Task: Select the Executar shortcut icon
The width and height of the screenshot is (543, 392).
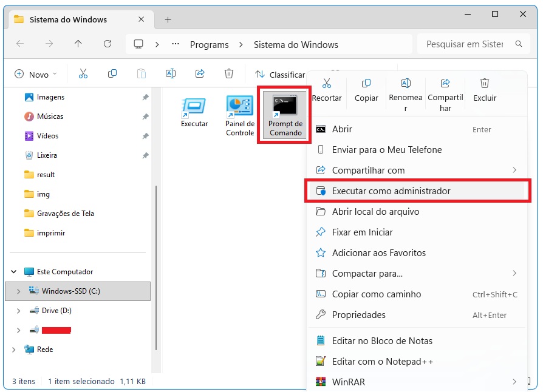Action: 194,113
